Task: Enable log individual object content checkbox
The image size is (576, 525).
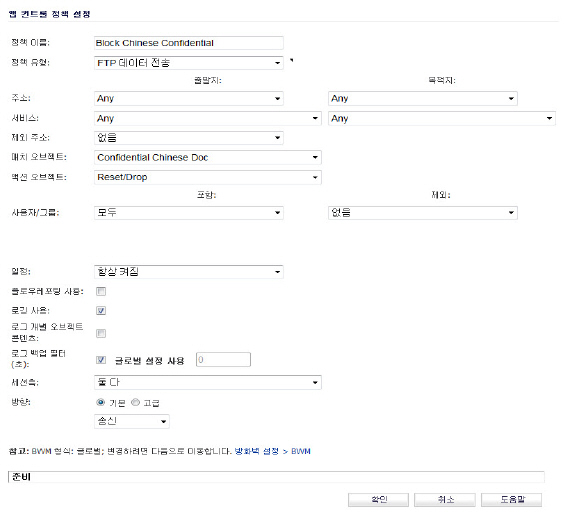Action: (x=101, y=333)
